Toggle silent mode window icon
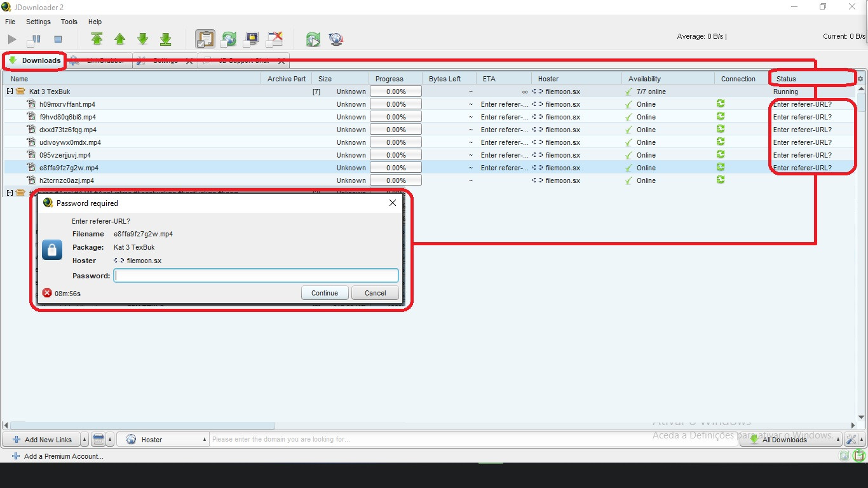The height and width of the screenshot is (488, 868). pos(274,39)
